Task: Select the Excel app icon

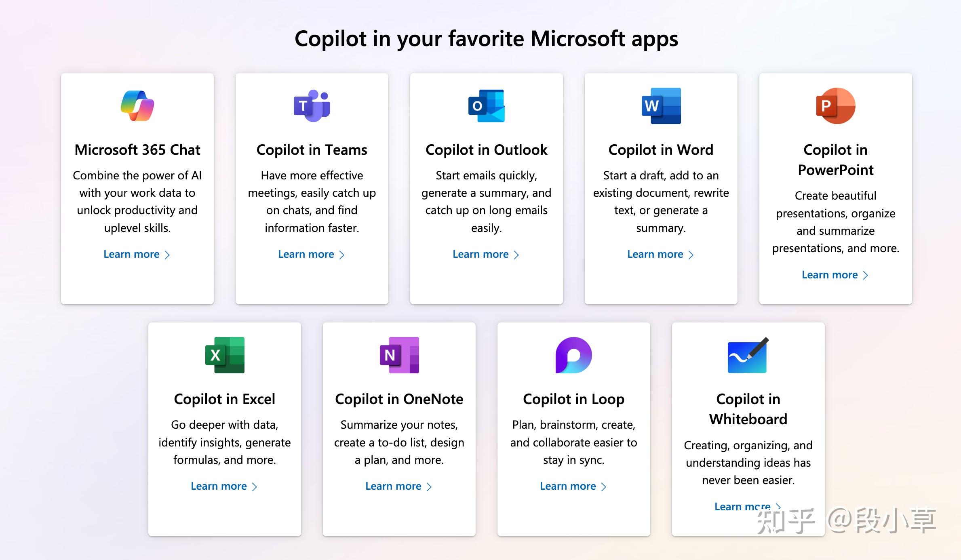Action: point(225,355)
